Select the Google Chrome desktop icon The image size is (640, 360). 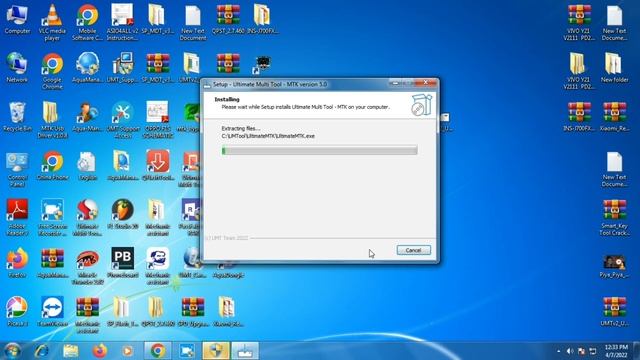click(52, 71)
